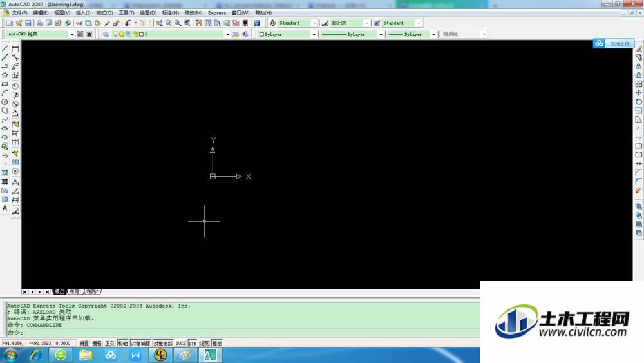The height and width of the screenshot is (363, 644).
Task: Select the Aligned Dimension tool
Action: pos(15,57)
